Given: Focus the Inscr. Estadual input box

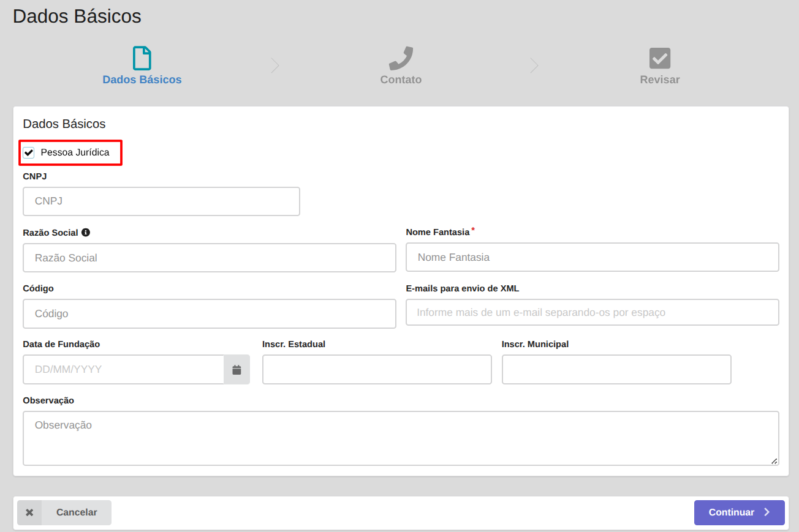Looking at the screenshot, I should (x=377, y=370).
